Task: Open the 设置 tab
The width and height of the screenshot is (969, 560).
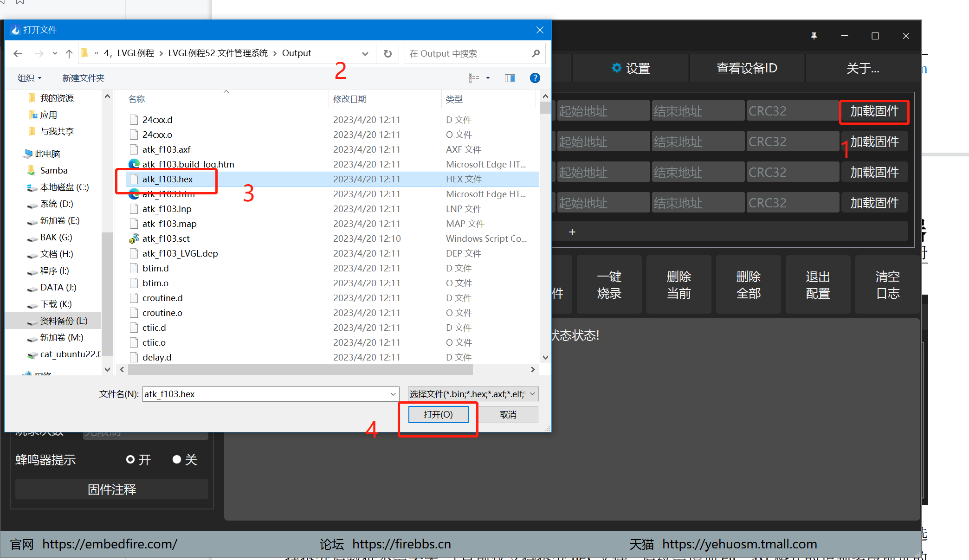Action: pyautogui.click(x=631, y=68)
